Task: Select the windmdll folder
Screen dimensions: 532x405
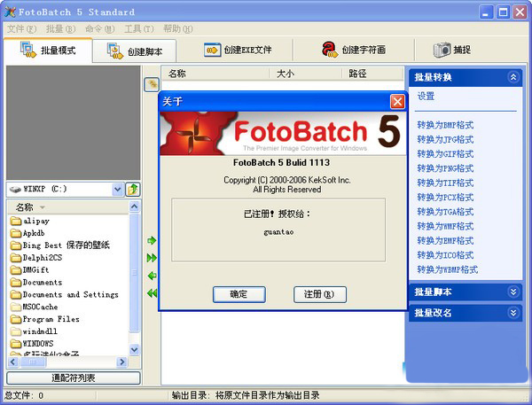Action: pos(34,331)
